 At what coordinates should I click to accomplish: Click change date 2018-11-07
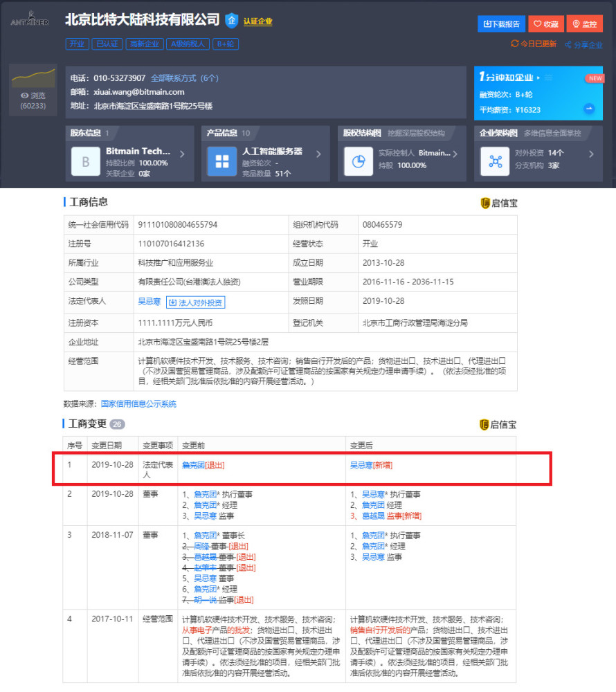pos(113,535)
